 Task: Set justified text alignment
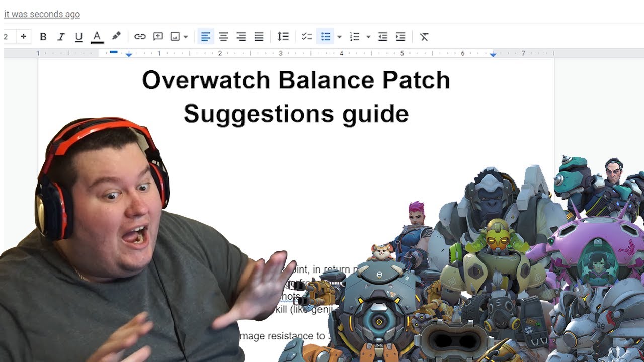coord(259,37)
